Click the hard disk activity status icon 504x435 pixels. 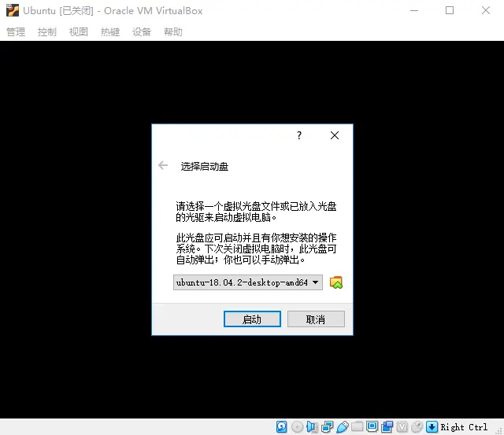[x=282, y=426]
